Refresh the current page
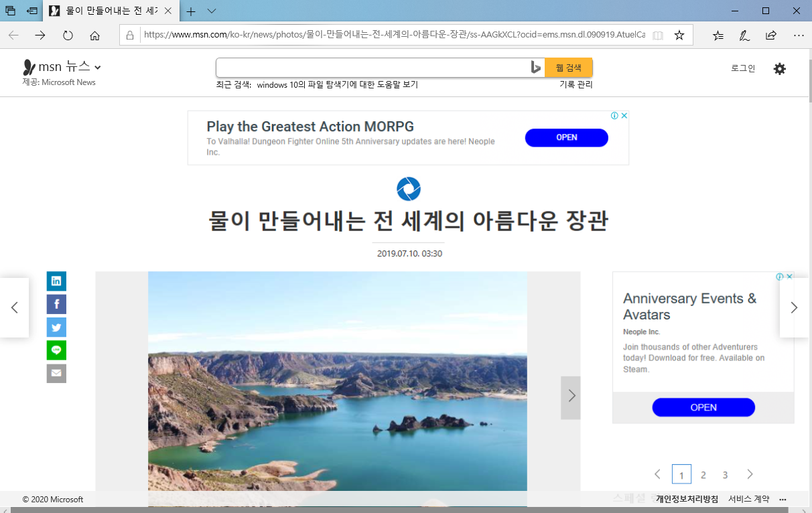 [68, 35]
